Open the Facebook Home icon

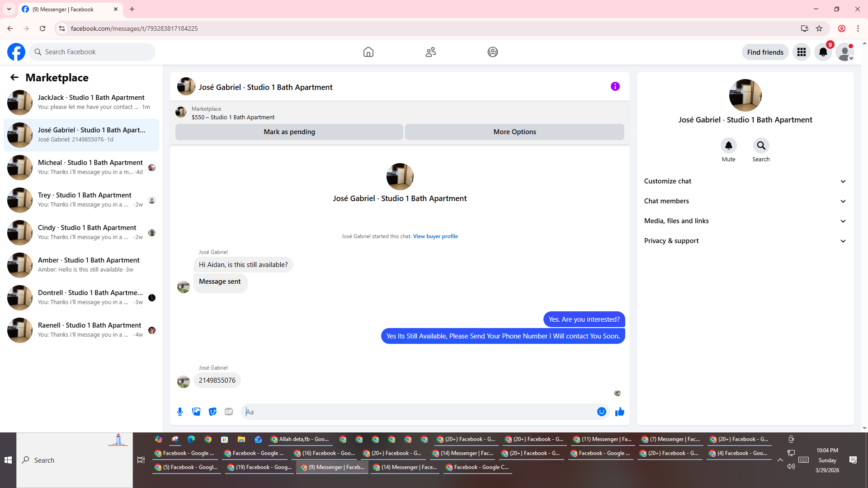[368, 52]
